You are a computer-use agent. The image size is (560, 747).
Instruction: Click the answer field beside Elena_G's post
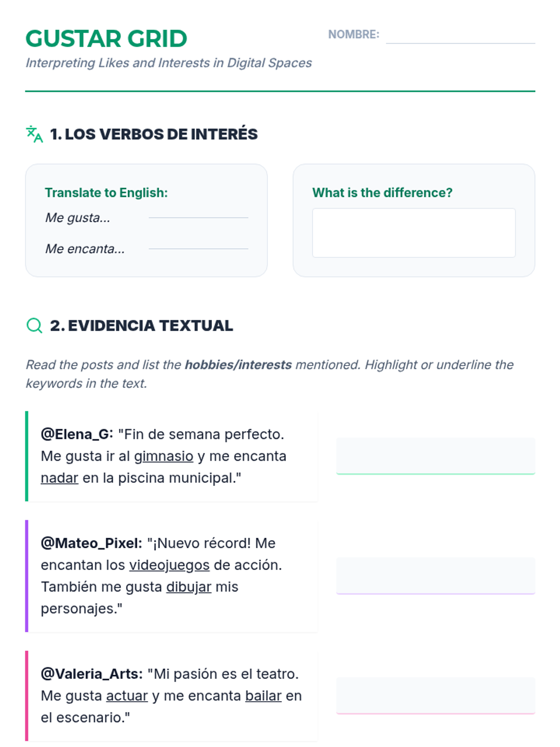435,456
